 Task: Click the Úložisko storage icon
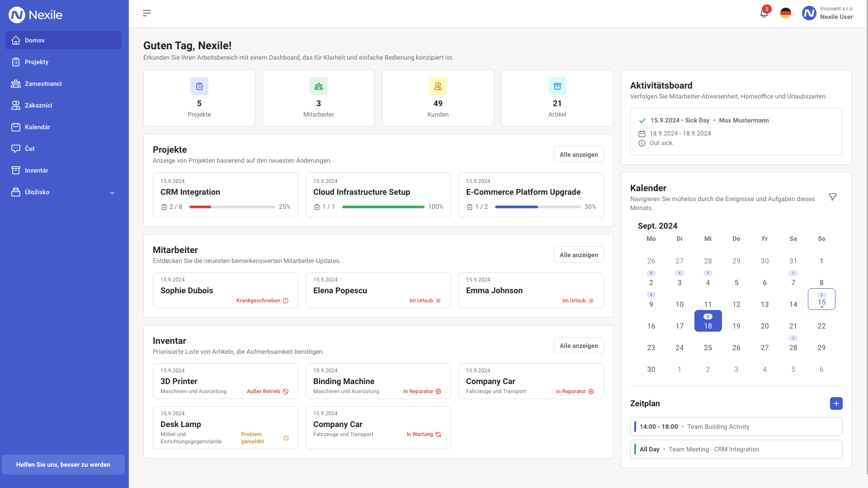pyautogui.click(x=16, y=192)
